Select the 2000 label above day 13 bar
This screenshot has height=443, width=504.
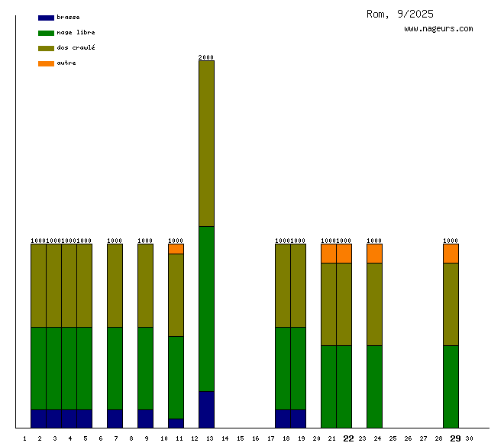(x=206, y=57)
